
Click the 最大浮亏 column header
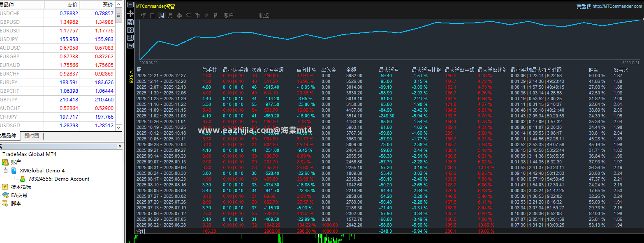[389, 70]
